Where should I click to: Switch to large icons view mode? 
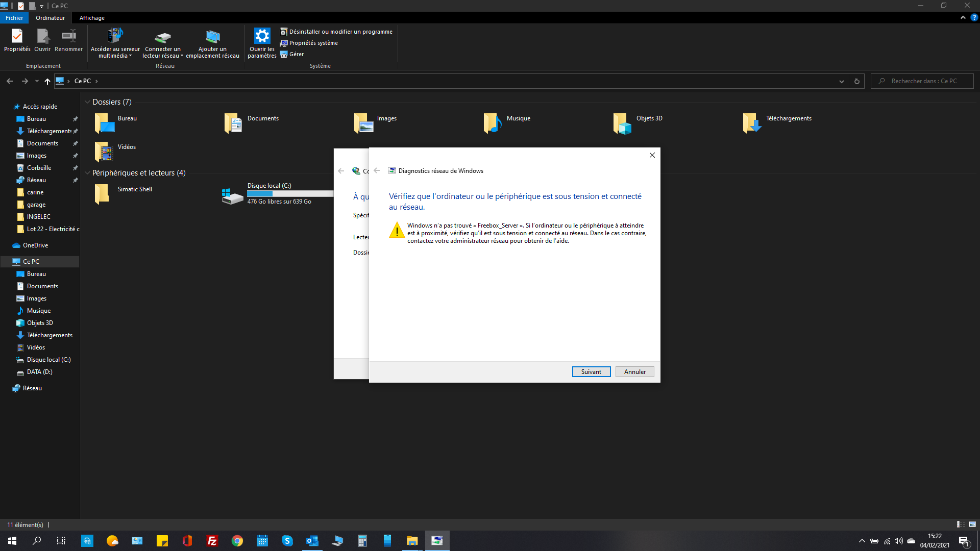(x=972, y=524)
